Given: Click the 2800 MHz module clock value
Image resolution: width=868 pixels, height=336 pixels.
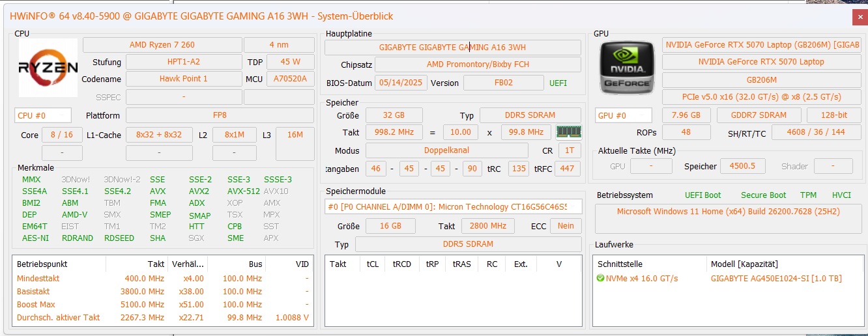Looking at the screenshot, I should coord(487,226).
